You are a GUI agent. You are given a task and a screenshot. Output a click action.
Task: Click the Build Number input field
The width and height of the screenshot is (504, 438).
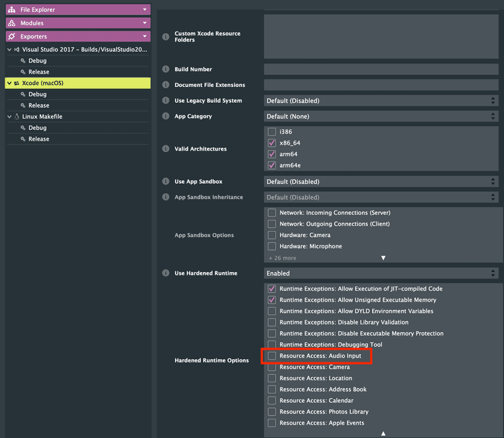pyautogui.click(x=381, y=69)
